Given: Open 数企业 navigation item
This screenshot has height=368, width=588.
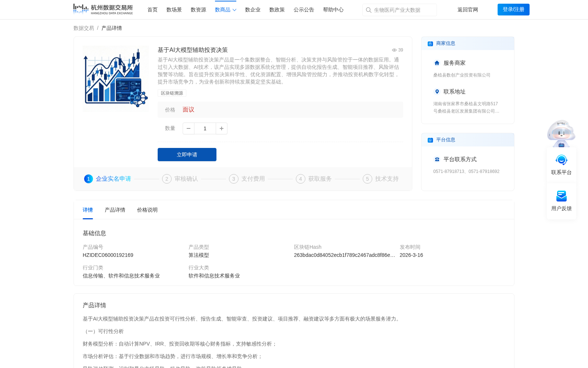Looking at the screenshot, I should point(253,10).
